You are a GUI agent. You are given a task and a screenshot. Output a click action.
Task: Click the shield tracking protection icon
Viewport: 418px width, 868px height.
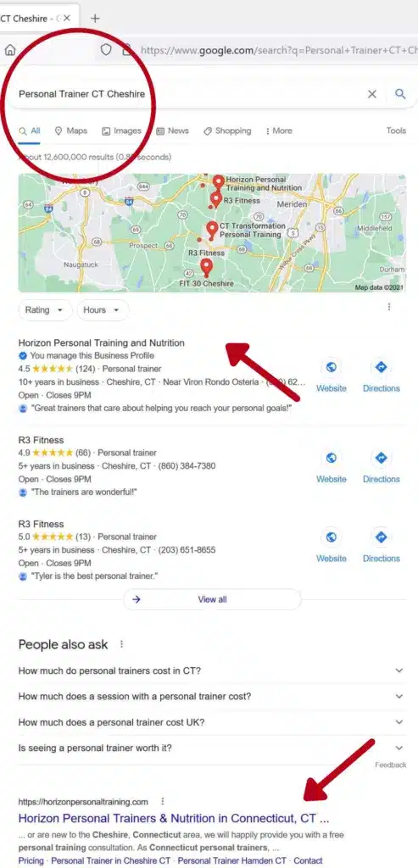106,50
